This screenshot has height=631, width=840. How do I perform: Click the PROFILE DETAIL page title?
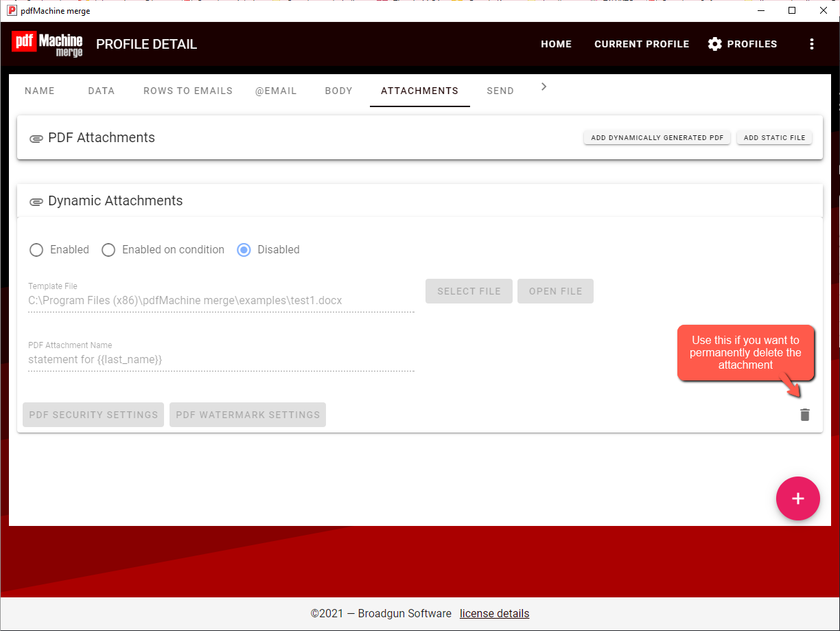(146, 44)
